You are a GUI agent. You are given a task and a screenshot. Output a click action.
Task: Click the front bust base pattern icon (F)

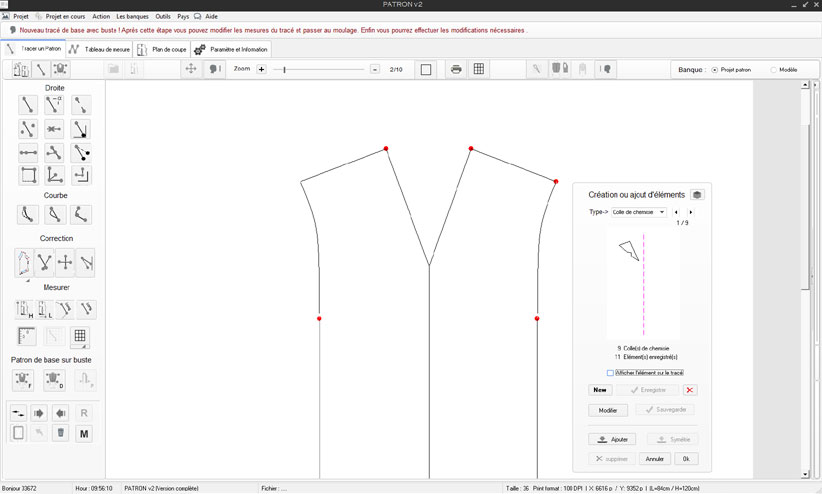pos(23,380)
